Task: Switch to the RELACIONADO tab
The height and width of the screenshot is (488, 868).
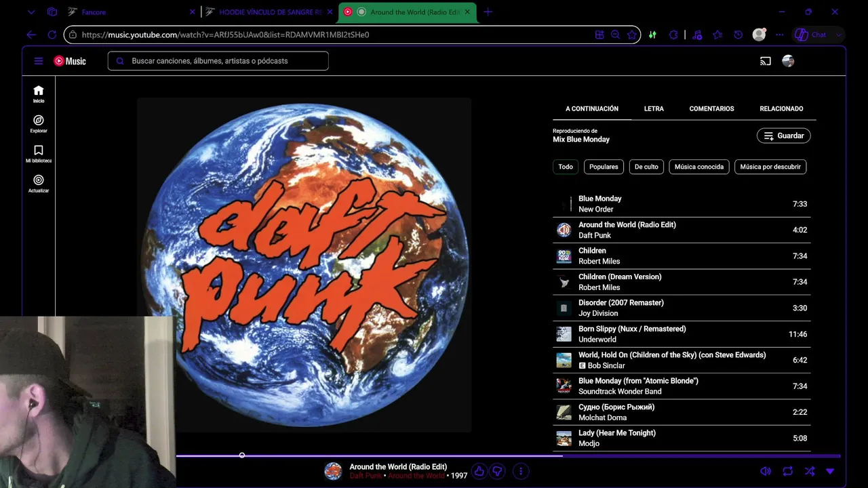Action: 781,108
